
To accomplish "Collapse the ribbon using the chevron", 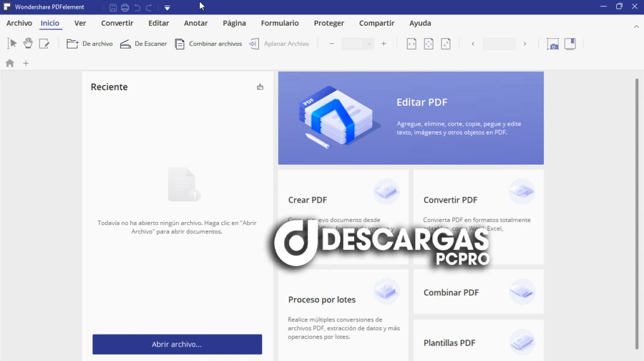I will click(636, 26).
